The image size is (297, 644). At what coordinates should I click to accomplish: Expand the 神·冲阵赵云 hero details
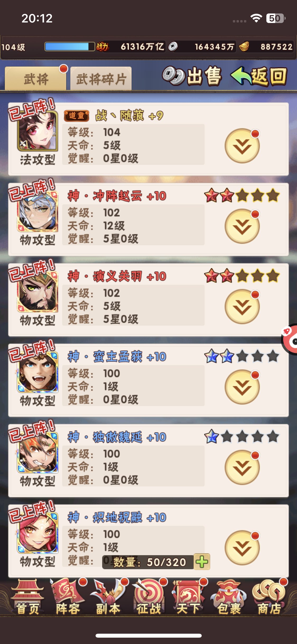click(242, 226)
